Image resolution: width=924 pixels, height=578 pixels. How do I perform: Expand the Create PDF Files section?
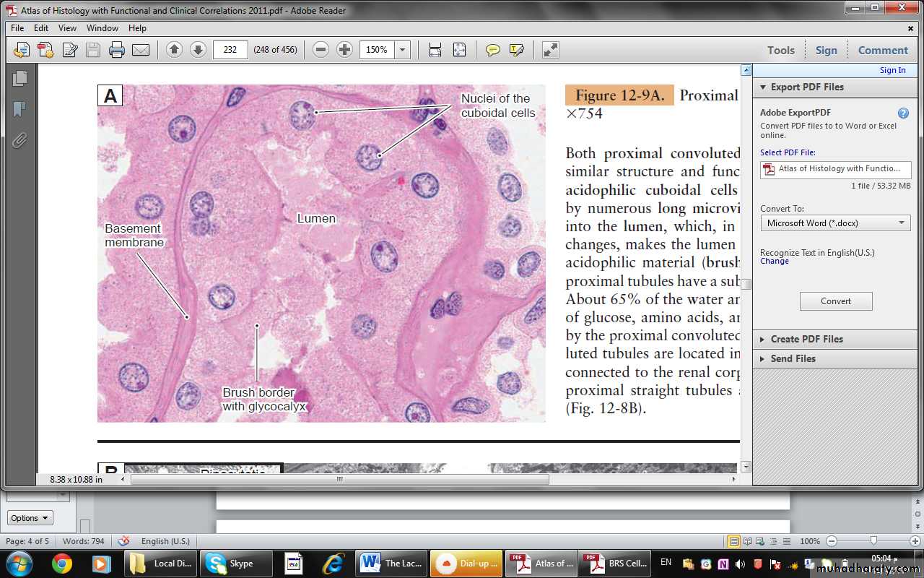[x=806, y=339]
